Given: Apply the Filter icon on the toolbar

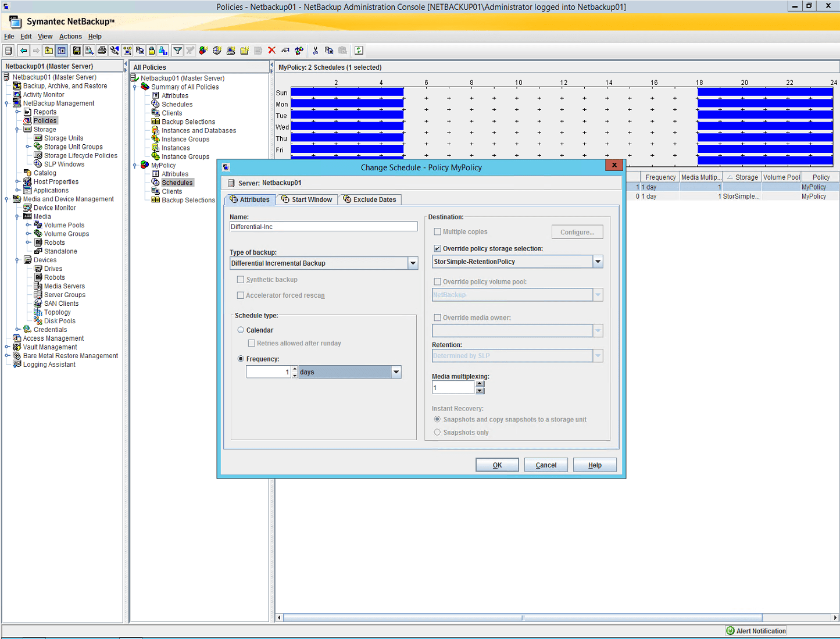Looking at the screenshot, I should [177, 51].
